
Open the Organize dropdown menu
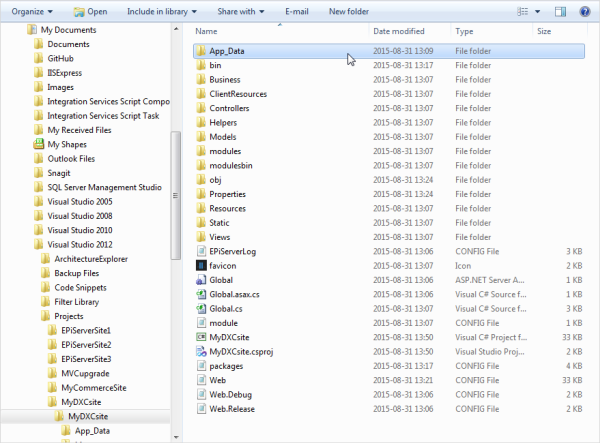point(34,12)
